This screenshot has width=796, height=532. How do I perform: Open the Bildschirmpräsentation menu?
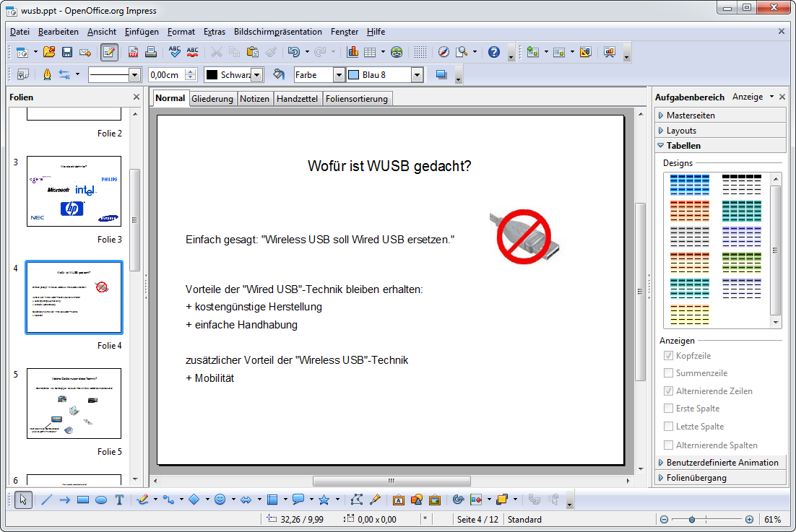pyautogui.click(x=277, y=32)
